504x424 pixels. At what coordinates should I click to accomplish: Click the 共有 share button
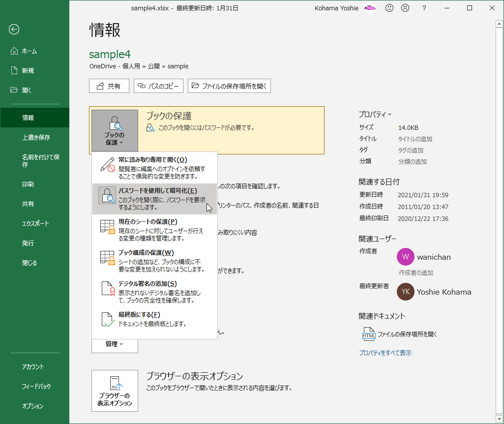[x=109, y=86]
